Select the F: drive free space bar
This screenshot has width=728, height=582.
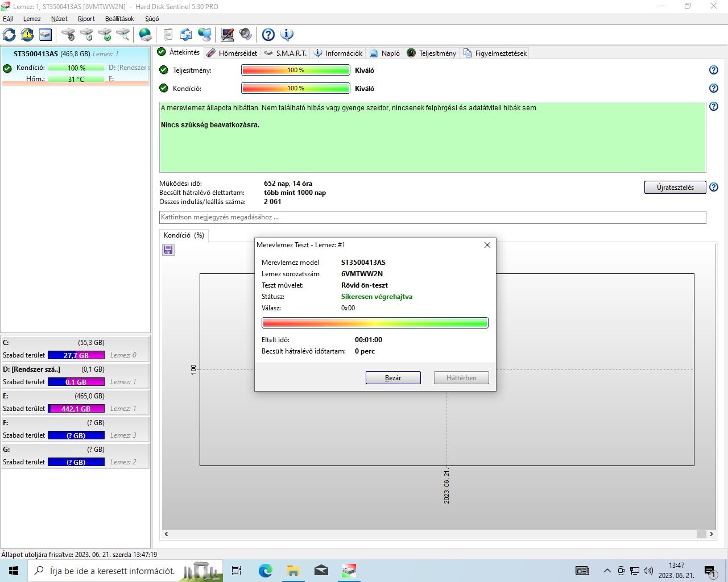point(76,435)
